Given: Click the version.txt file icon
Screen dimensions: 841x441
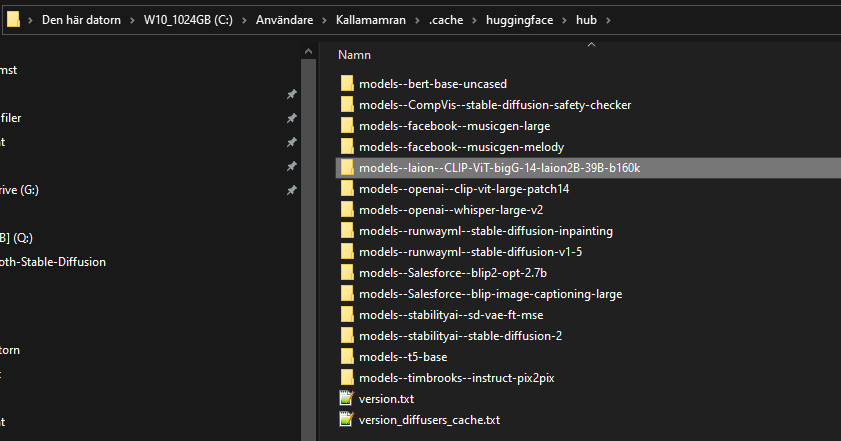Looking at the screenshot, I should coord(347,398).
